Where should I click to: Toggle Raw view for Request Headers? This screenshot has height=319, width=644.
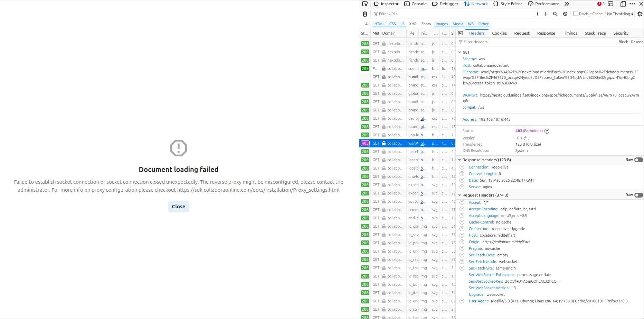(638, 195)
